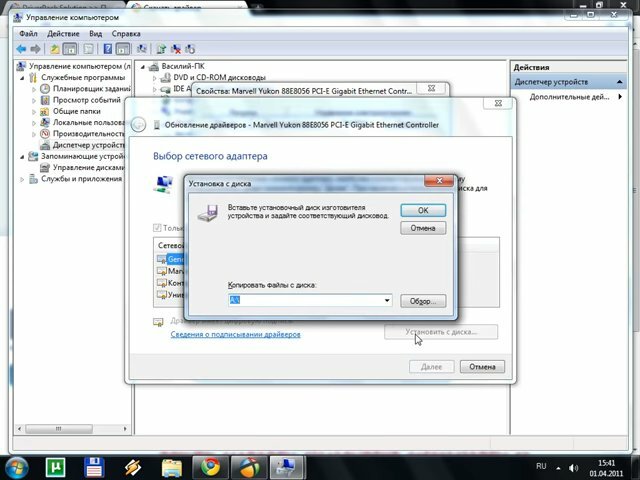
Task: Collapse Диспетчер устройств actions section
Action: point(620,82)
